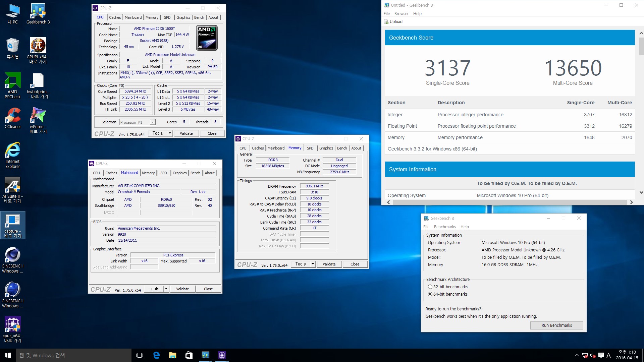Open File Explorer from taskbar
The width and height of the screenshot is (644, 362).
(x=173, y=355)
